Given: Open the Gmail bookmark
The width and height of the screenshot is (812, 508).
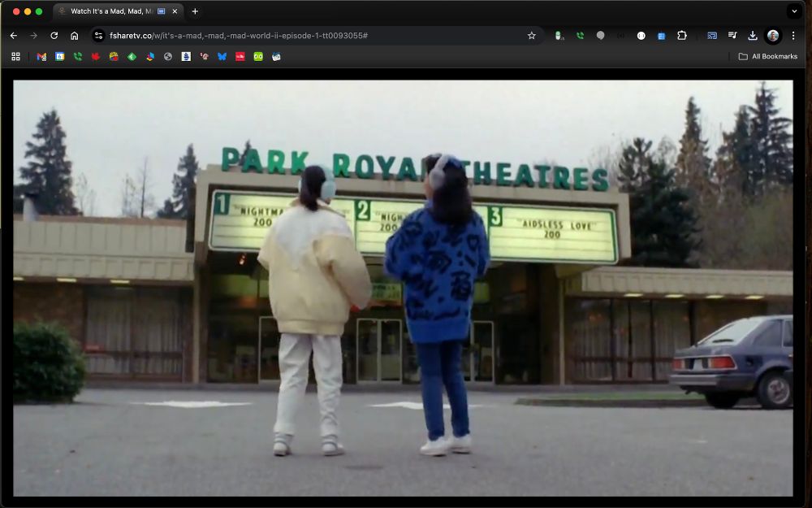Looking at the screenshot, I should pyautogui.click(x=41, y=57).
